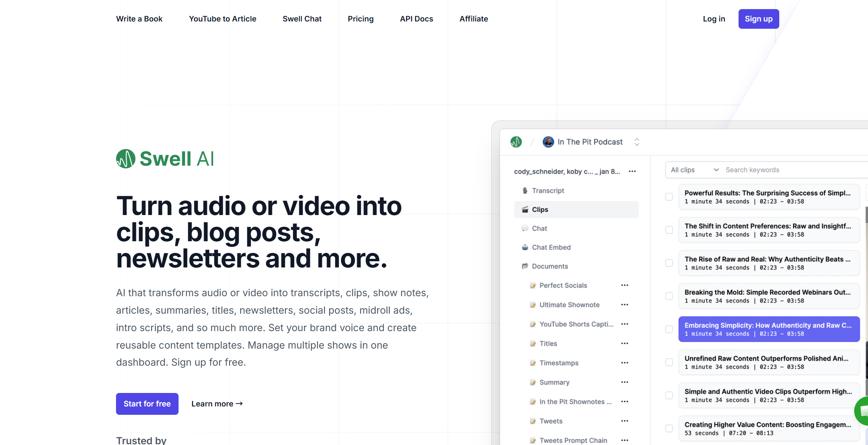Viewport: 868px width, 445px height.
Task: Check the Embracing Simplicity clip checkbox
Action: 669,329
